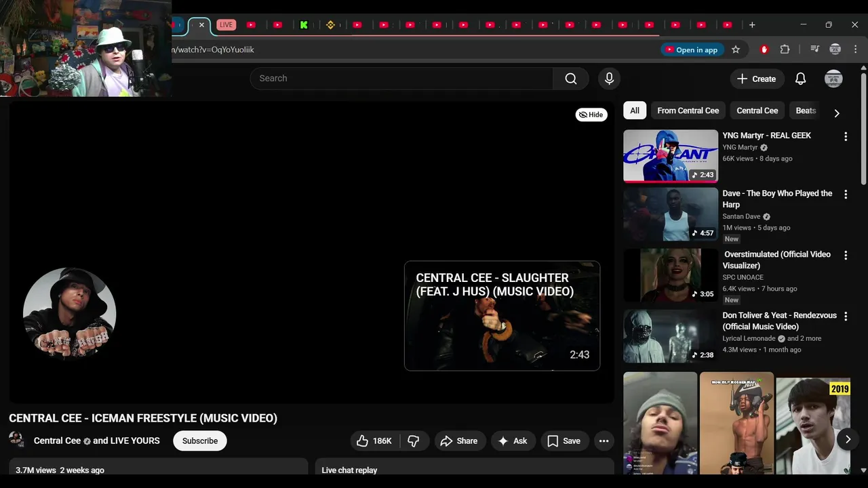Share the video
Viewport: 868px width, 488px height.
tap(459, 441)
